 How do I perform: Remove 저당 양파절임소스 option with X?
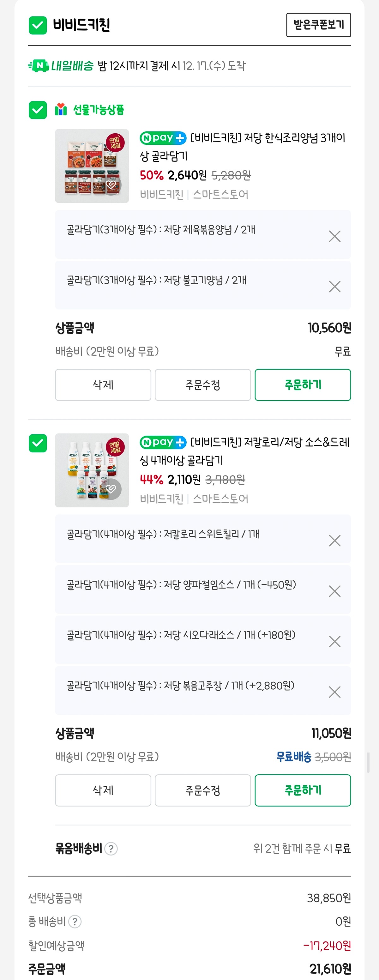point(334,591)
